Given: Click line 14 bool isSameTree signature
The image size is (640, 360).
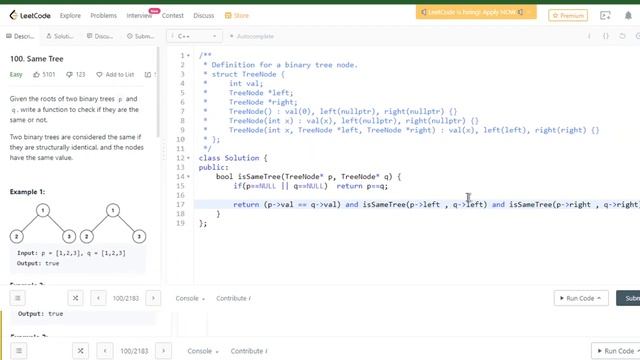Looking at the screenshot, I should pyautogui.click(x=308, y=177).
